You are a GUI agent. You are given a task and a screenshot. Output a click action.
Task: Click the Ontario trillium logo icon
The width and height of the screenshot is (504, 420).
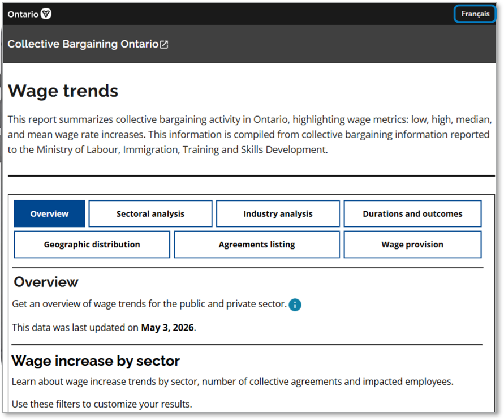pos(46,14)
